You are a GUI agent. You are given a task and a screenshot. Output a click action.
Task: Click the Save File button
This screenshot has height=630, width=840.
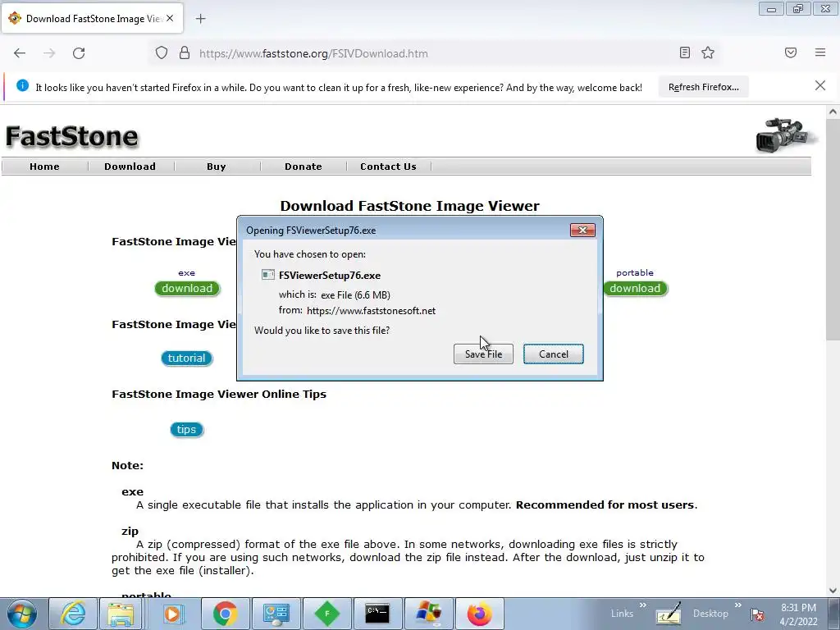click(x=483, y=354)
